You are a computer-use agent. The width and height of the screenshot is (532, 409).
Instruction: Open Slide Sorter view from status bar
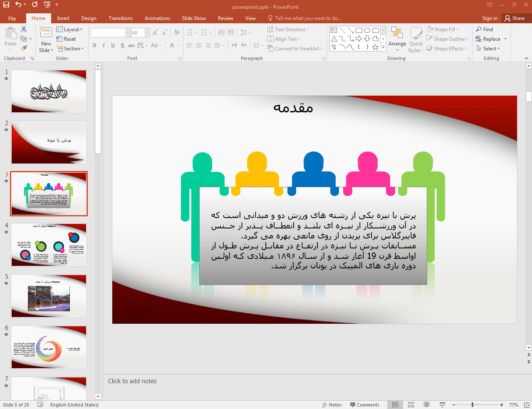pos(411,404)
